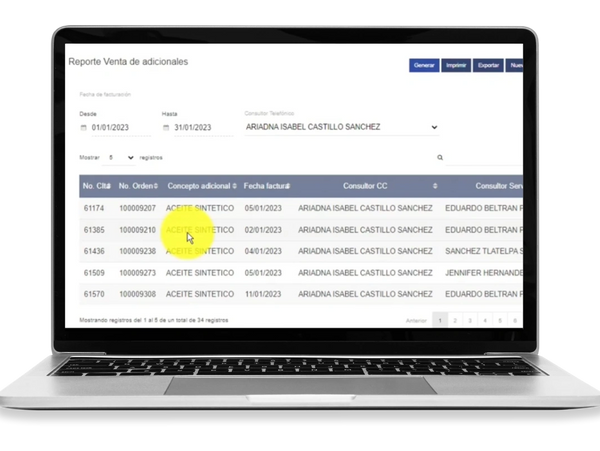
Task: Sort table by Consultor CC arrows
Action: pos(435,186)
